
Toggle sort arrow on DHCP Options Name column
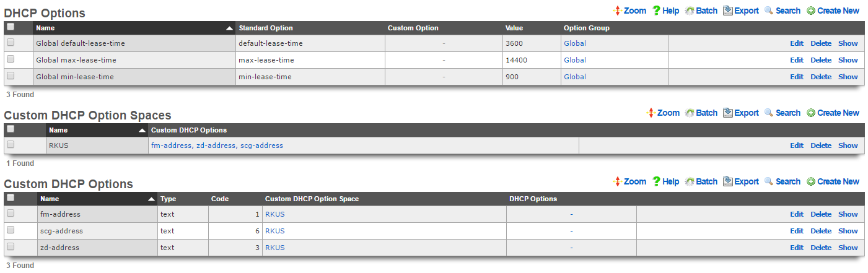point(229,28)
